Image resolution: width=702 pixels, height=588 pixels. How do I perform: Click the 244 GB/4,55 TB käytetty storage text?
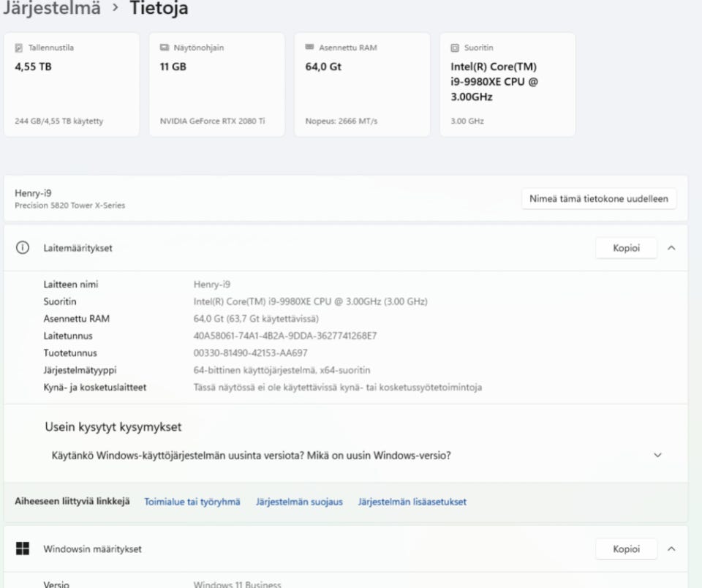58,121
